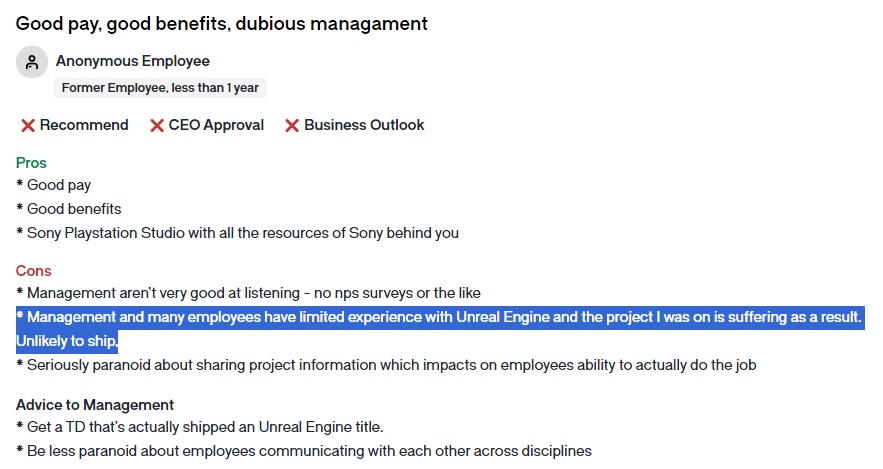The image size is (883, 469).
Task: Click the green Pros heading
Action: pyautogui.click(x=31, y=163)
